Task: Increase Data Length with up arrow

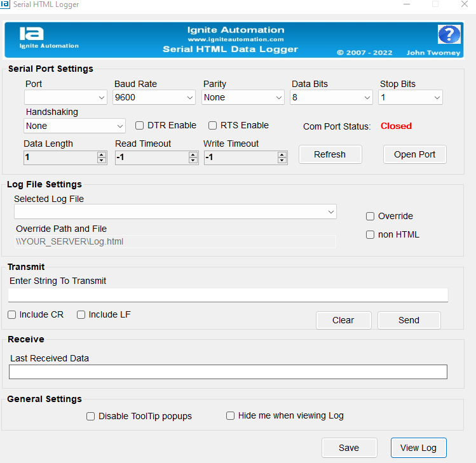Action: (102, 154)
